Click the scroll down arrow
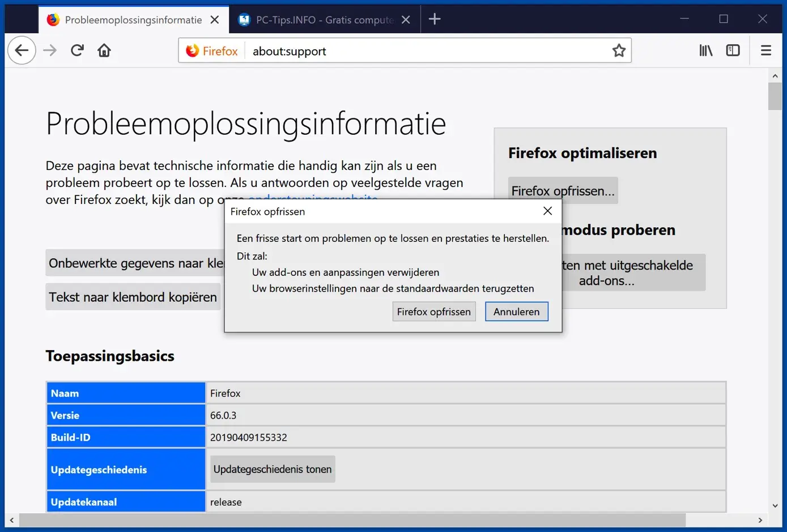The width and height of the screenshot is (787, 532). [775, 505]
